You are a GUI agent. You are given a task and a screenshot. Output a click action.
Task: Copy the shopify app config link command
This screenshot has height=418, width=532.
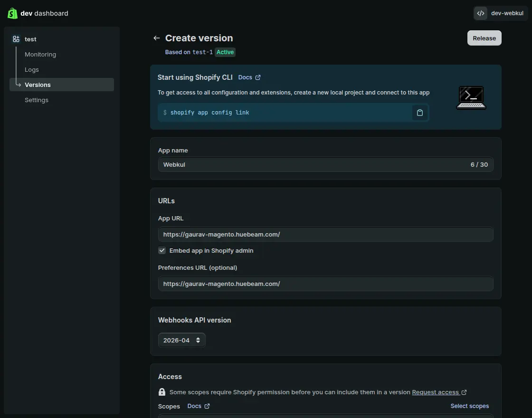[x=420, y=113]
